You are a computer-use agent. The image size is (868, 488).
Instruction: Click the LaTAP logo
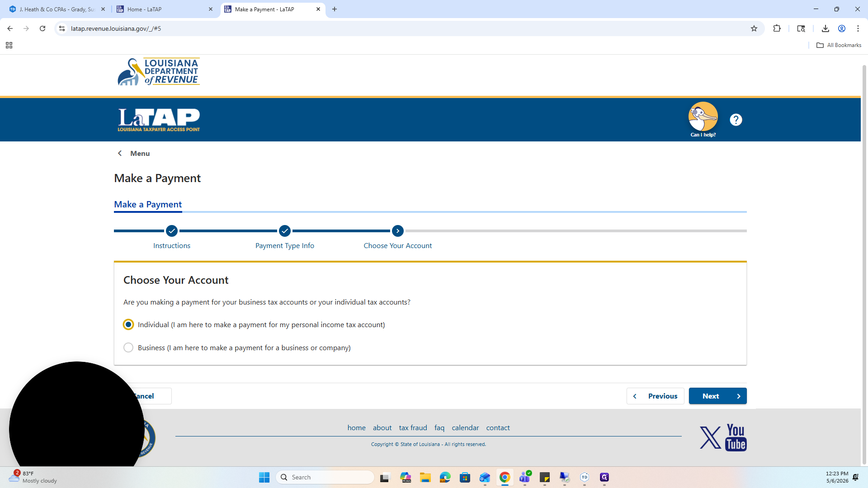tap(159, 120)
